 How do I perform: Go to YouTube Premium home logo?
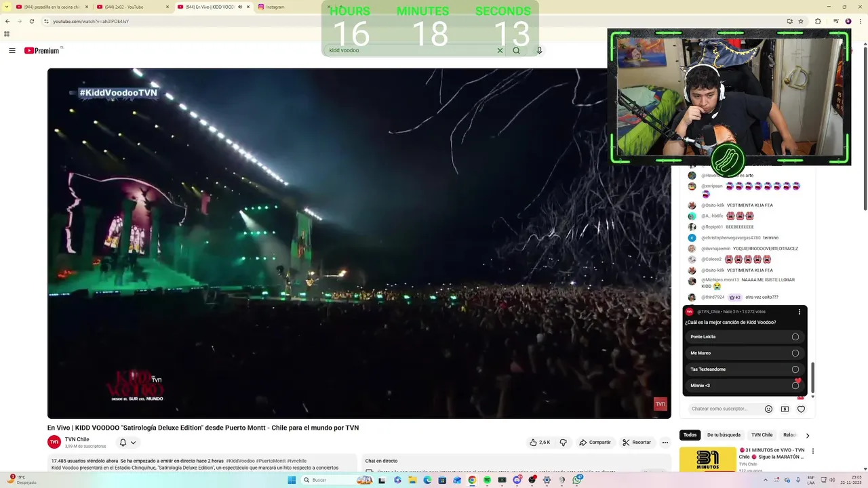click(x=41, y=51)
